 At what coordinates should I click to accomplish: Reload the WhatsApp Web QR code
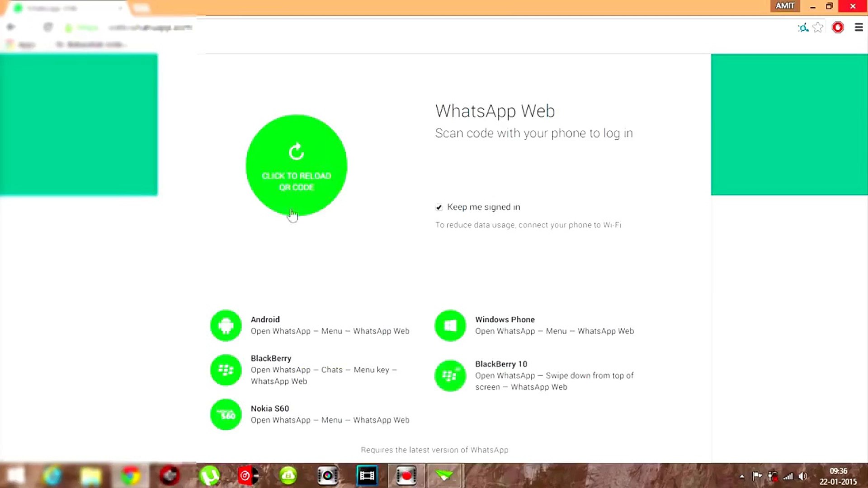296,165
